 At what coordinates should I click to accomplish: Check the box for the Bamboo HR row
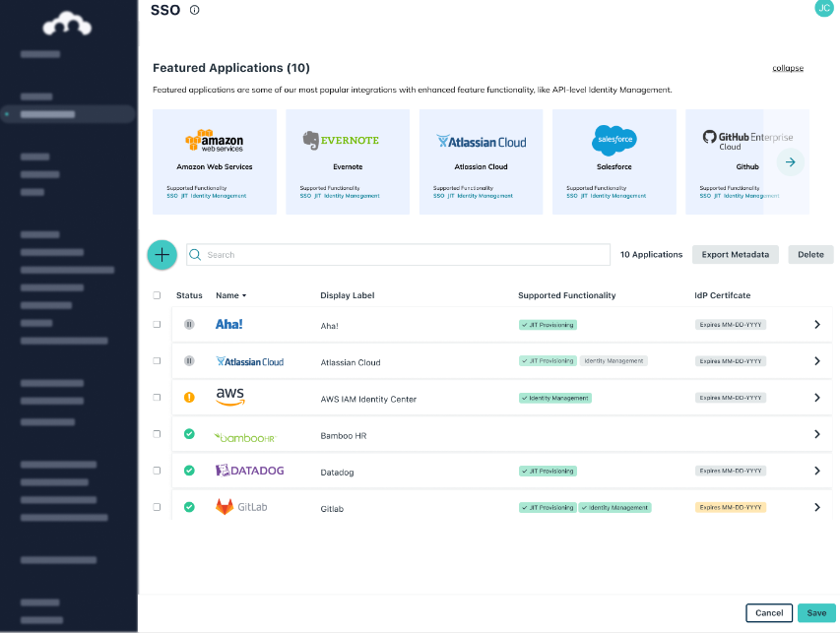click(x=157, y=434)
